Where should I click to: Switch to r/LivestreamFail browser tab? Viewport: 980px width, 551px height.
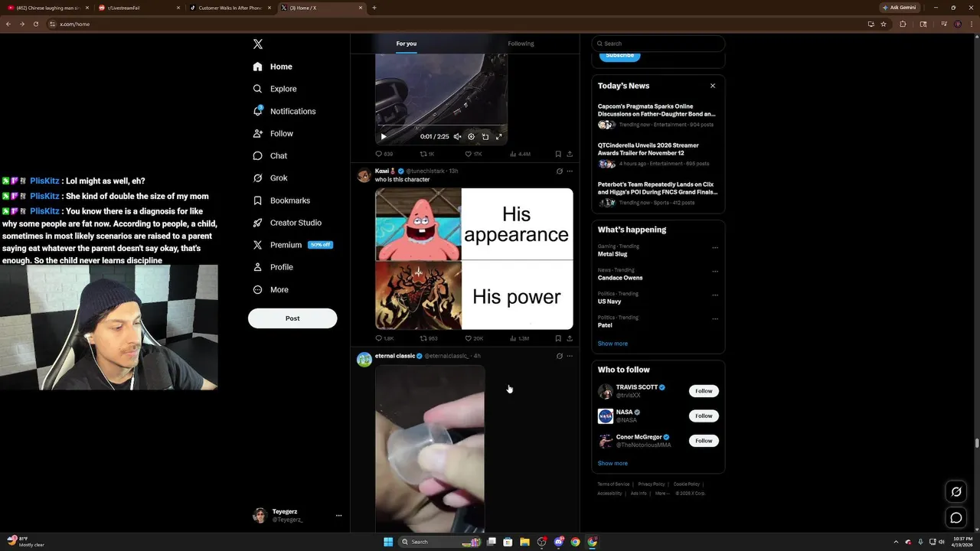[x=139, y=8]
